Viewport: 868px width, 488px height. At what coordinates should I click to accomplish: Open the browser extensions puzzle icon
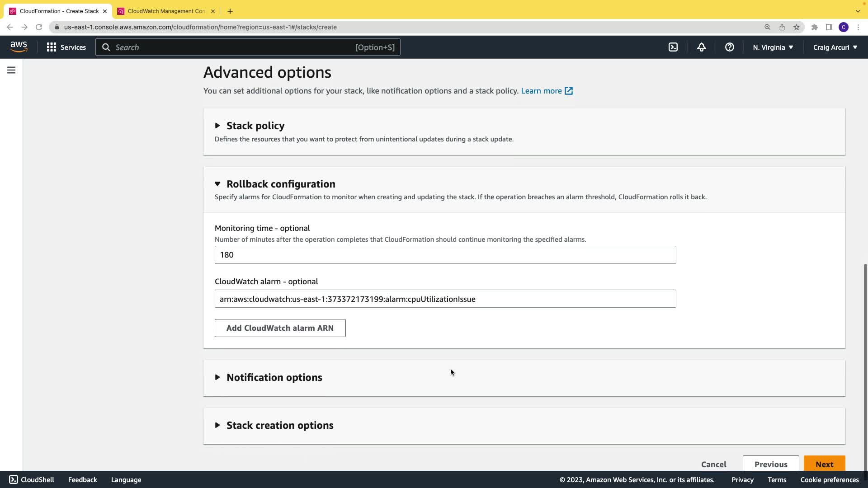click(814, 27)
